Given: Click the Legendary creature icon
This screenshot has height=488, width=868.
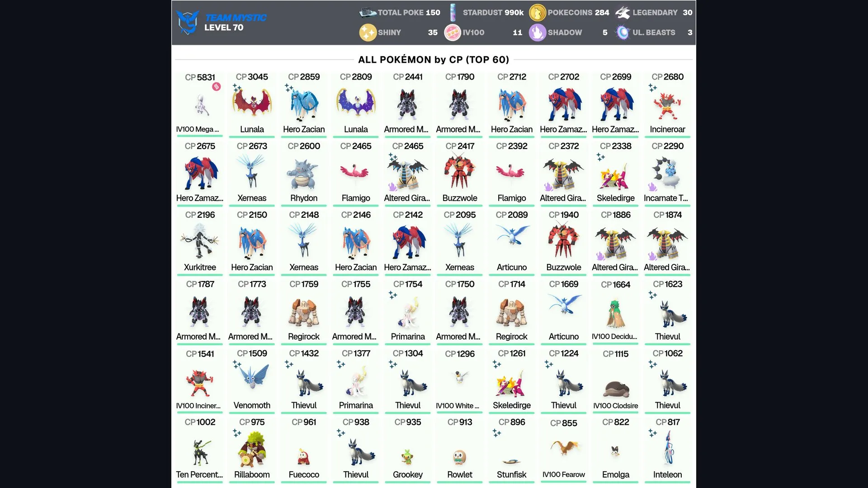Looking at the screenshot, I should click(x=623, y=13).
